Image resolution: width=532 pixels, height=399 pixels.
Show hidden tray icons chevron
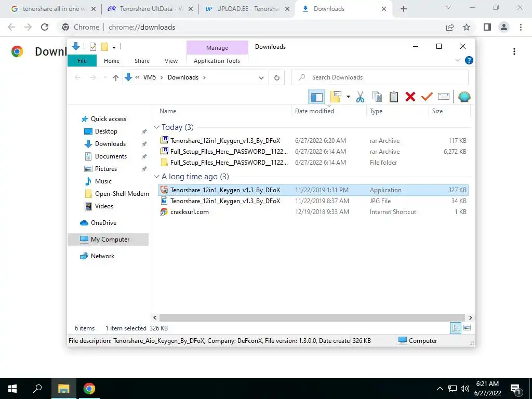tap(440, 389)
